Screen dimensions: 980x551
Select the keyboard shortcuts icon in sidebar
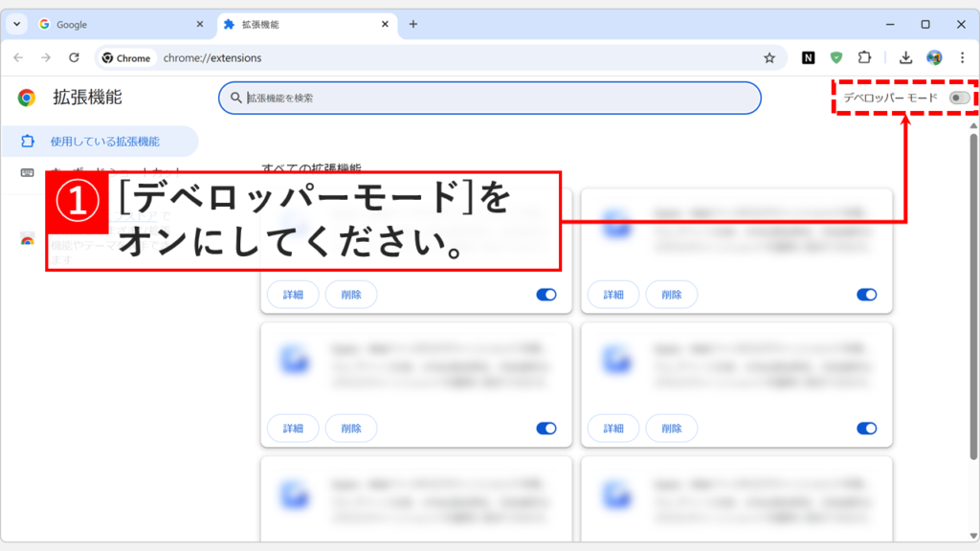click(x=29, y=174)
